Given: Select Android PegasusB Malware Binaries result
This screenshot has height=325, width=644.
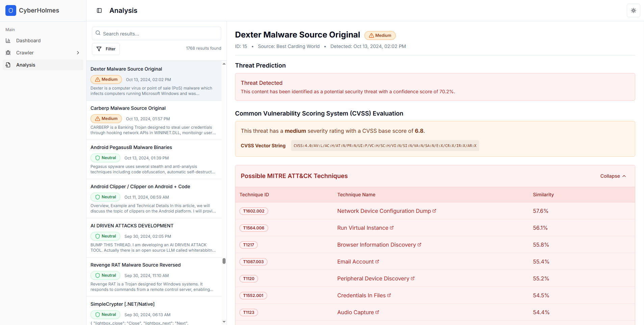Looking at the screenshot, I should click(154, 159).
